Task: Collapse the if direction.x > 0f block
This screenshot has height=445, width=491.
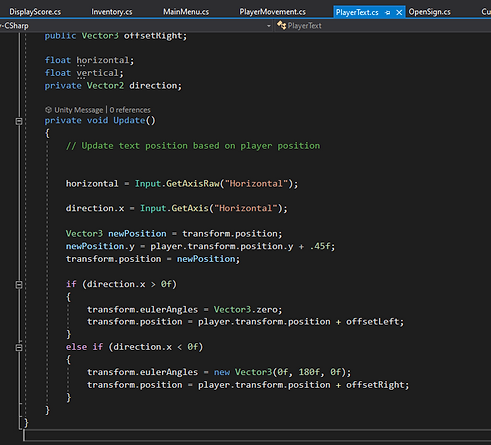Action: pyautogui.click(x=19, y=285)
